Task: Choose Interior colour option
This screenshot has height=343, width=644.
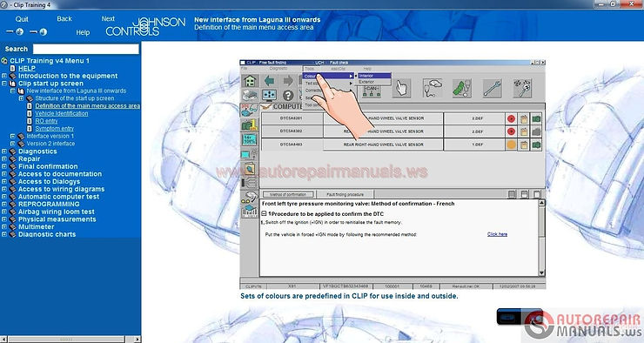Action: click(x=374, y=76)
